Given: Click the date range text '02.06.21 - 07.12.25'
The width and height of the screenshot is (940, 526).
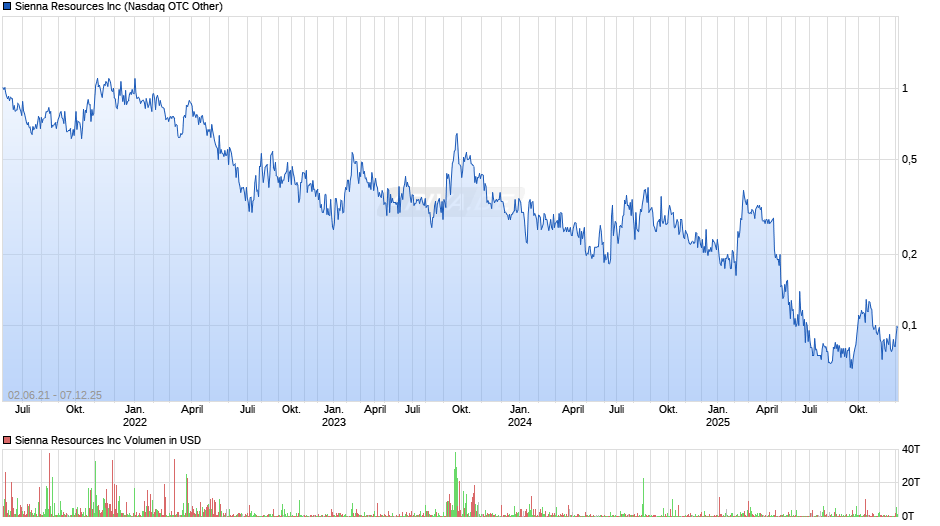Looking at the screenshot, I should tap(55, 395).
